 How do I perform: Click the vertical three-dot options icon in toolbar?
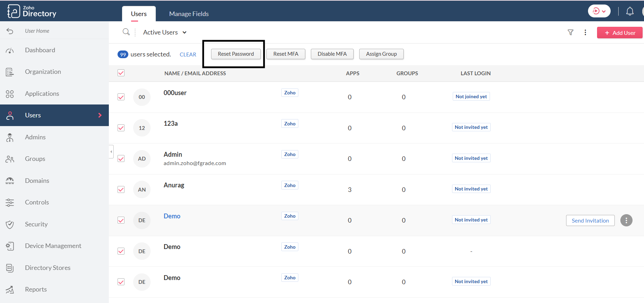[x=585, y=32]
